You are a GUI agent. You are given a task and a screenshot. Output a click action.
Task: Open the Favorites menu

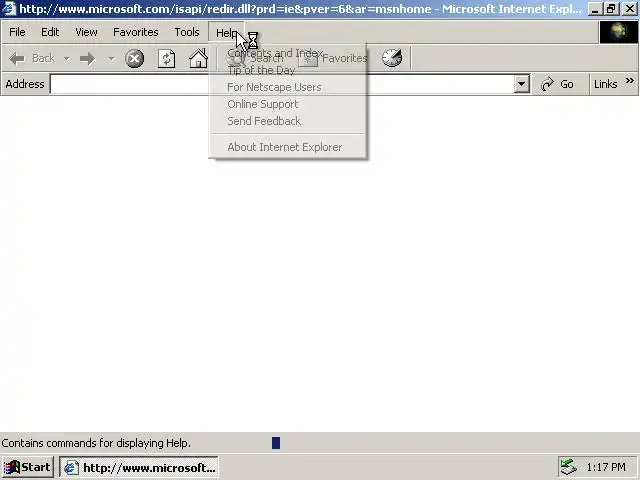[136, 32]
